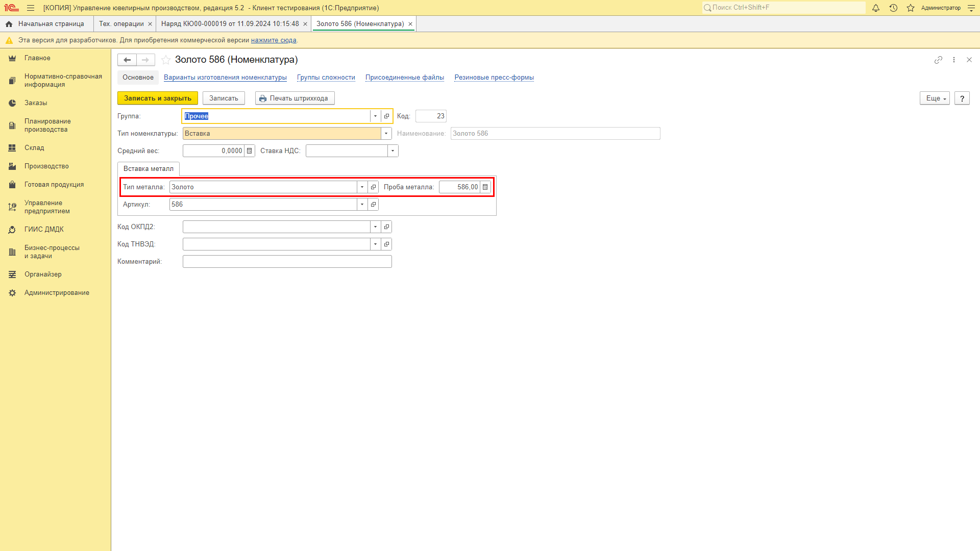Expand Тип номенклатуры dropdown
The width and height of the screenshot is (980, 551).
386,133
